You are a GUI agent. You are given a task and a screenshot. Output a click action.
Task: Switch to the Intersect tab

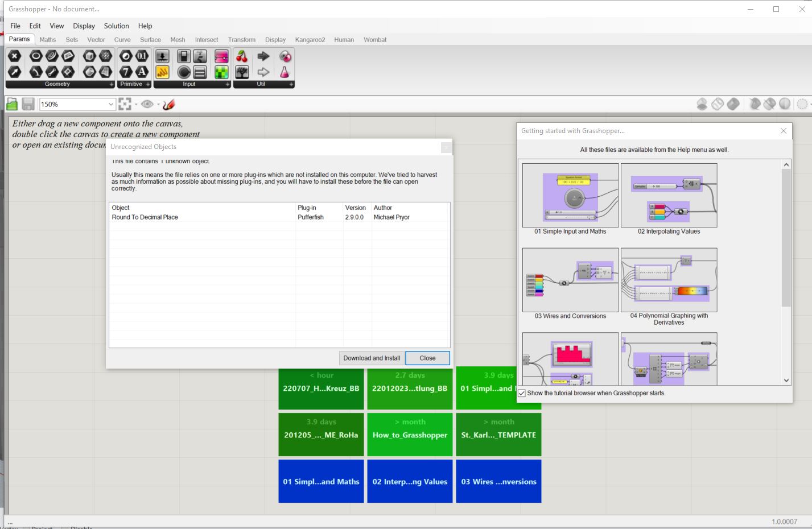point(207,40)
